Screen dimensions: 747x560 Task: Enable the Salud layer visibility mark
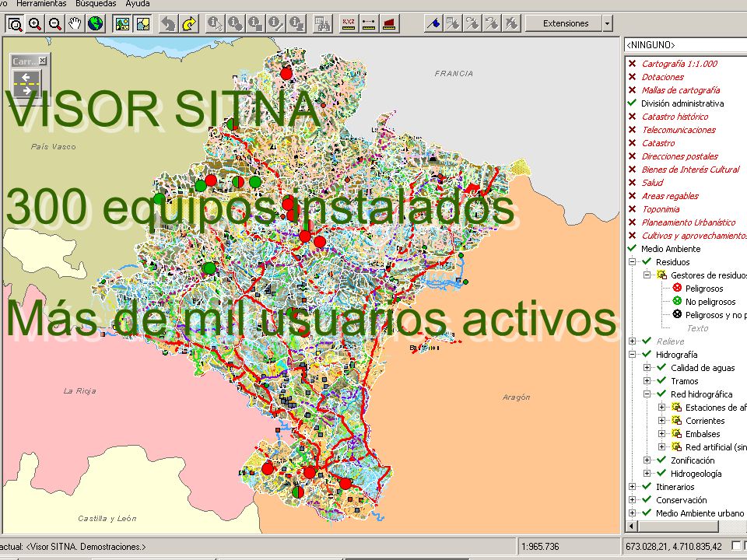point(632,182)
